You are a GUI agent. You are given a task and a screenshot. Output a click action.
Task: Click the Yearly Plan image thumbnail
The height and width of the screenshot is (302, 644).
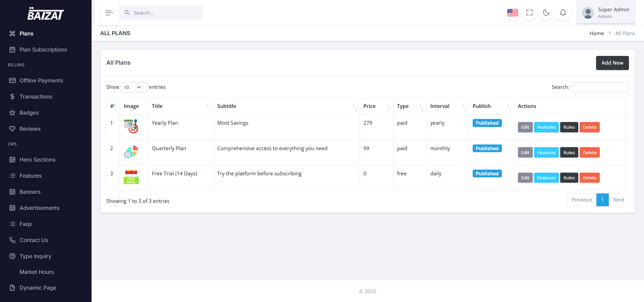point(131,126)
